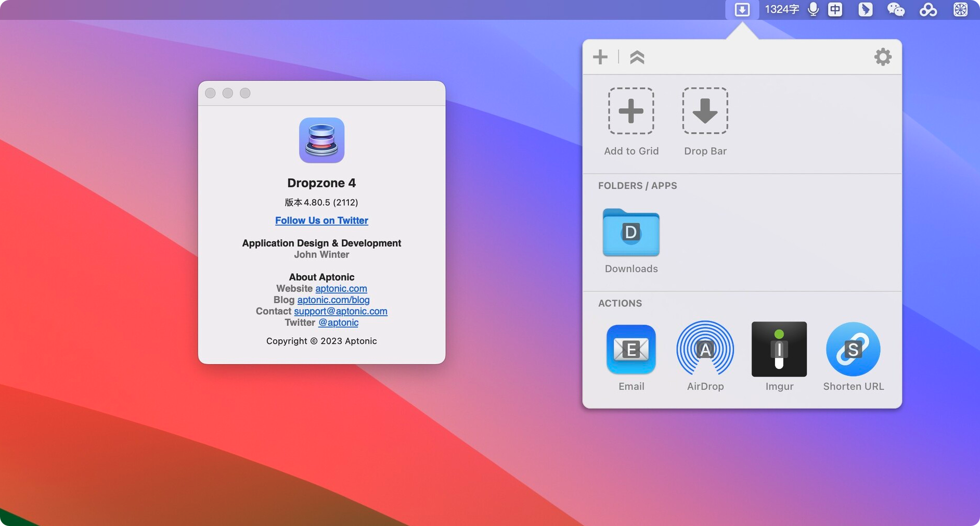Click the ACTIONS section header

click(620, 303)
